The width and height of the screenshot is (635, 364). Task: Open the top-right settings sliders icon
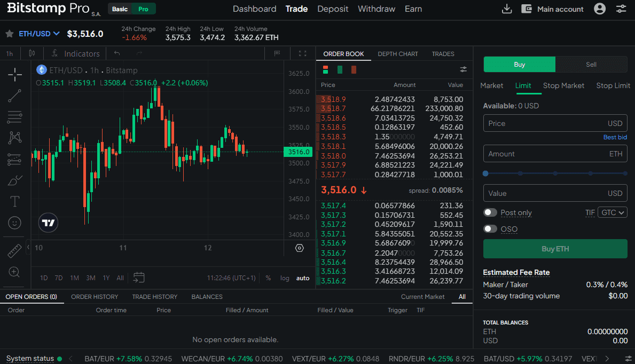point(621,9)
